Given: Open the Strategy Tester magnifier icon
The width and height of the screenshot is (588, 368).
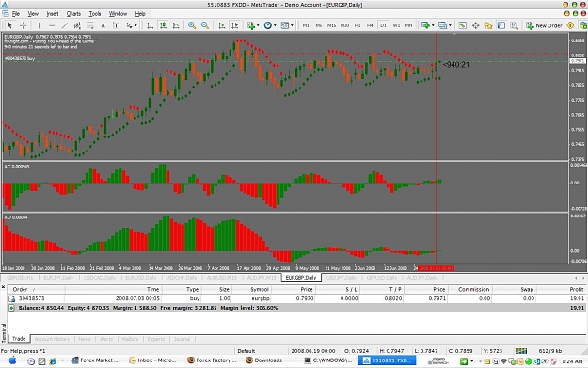Looking at the screenshot, I should 514,25.
